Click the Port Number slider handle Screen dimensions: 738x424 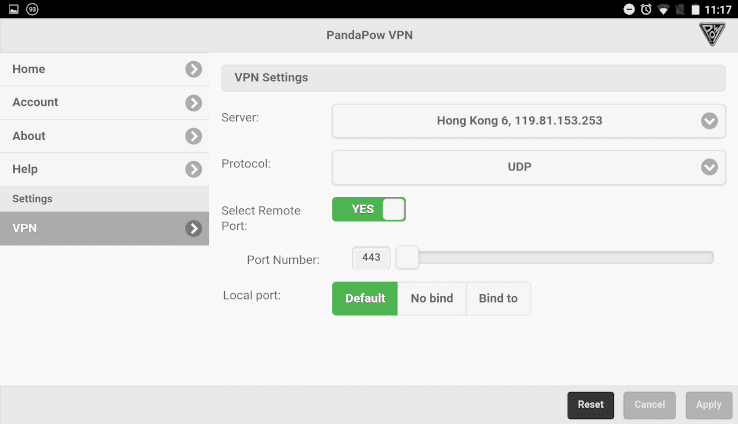coord(407,258)
